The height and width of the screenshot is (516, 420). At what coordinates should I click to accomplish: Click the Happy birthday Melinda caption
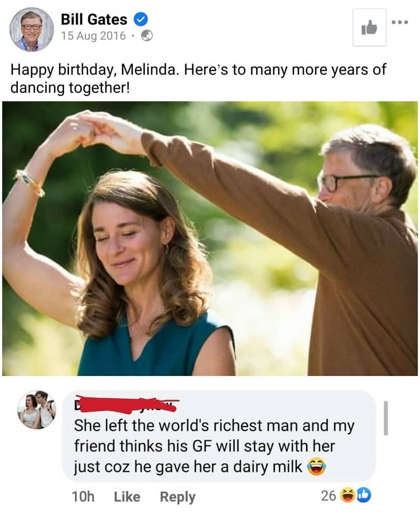[x=198, y=79]
